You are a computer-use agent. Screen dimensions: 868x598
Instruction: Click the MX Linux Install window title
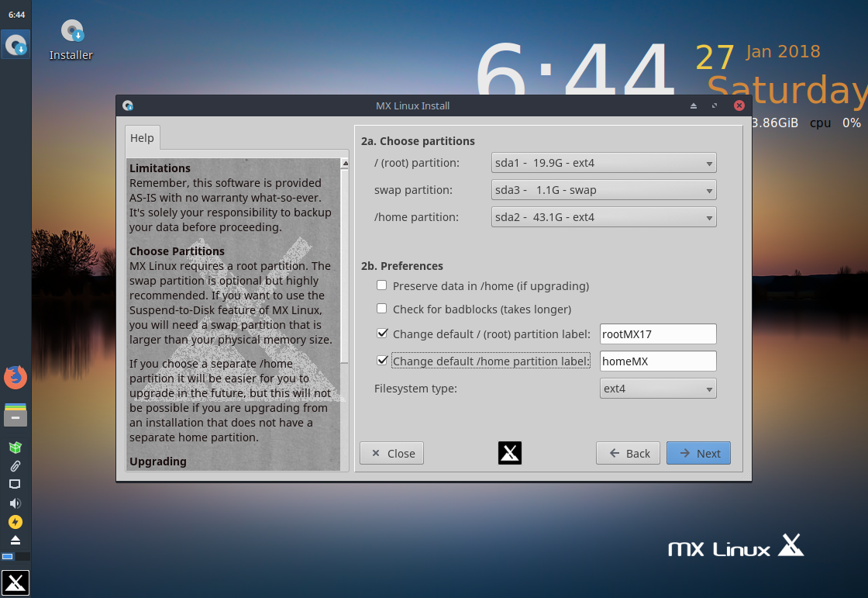pyautogui.click(x=413, y=105)
